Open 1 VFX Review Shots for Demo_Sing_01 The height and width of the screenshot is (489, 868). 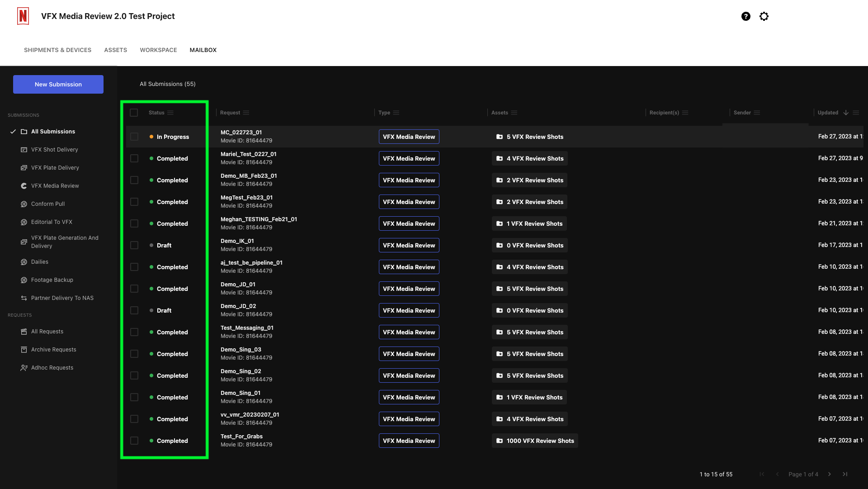[529, 397]
